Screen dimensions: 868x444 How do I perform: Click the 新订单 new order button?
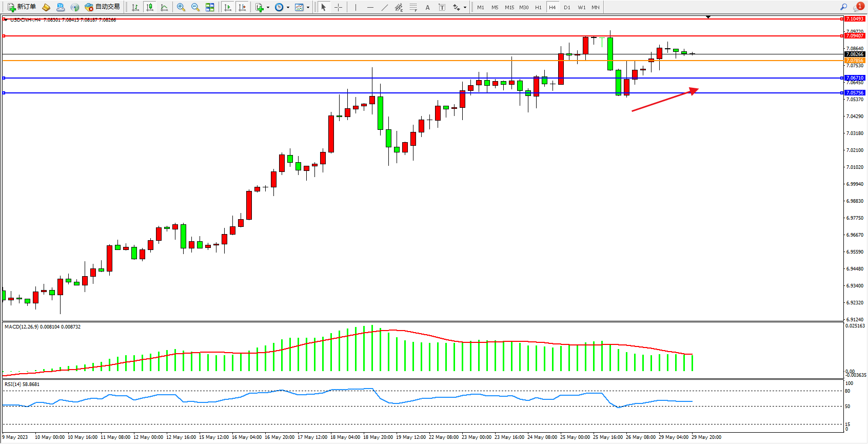point(22,7)
